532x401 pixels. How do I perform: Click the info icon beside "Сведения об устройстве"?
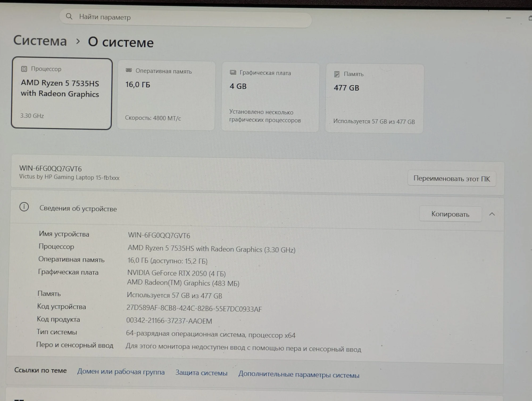(24, 207)
